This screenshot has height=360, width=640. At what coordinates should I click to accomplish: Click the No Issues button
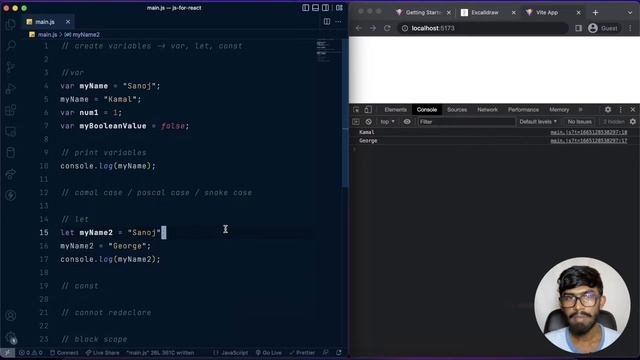[x=580, y=122]
